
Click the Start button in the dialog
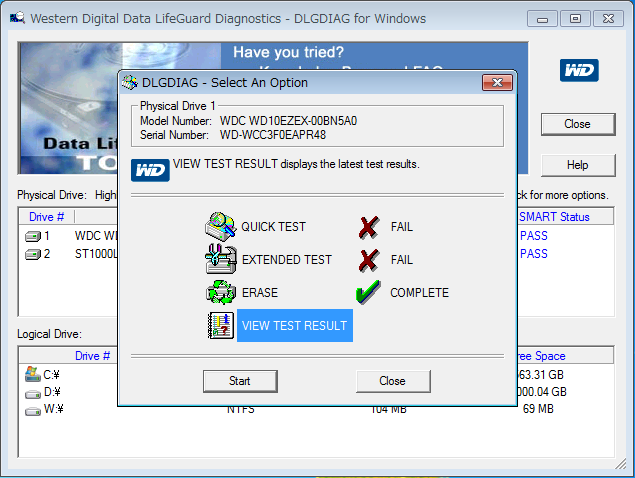(240, 381)
